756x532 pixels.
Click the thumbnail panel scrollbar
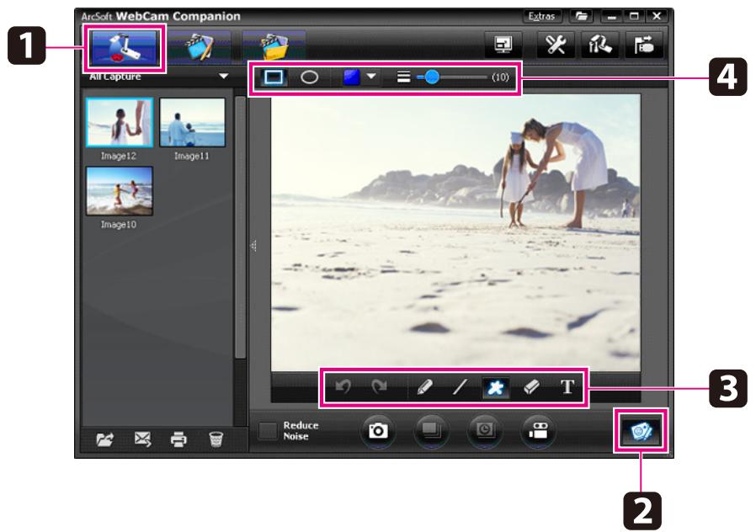pyautogui.click(x=240, y=227)
